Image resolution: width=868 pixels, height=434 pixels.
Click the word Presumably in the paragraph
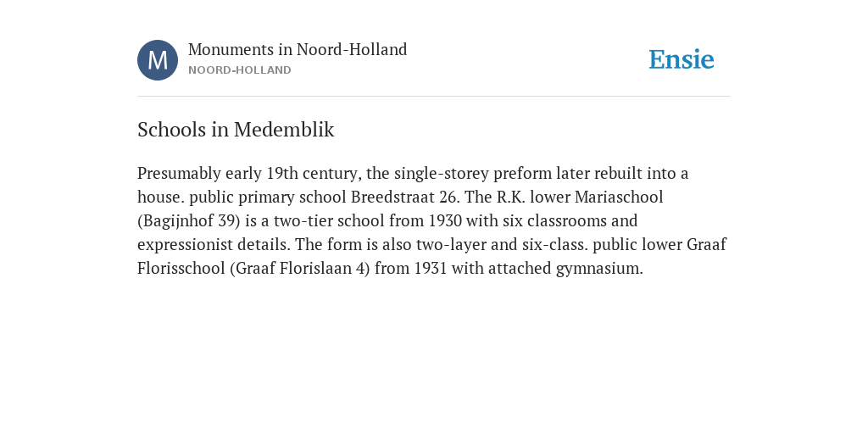(x=179, y=173)
